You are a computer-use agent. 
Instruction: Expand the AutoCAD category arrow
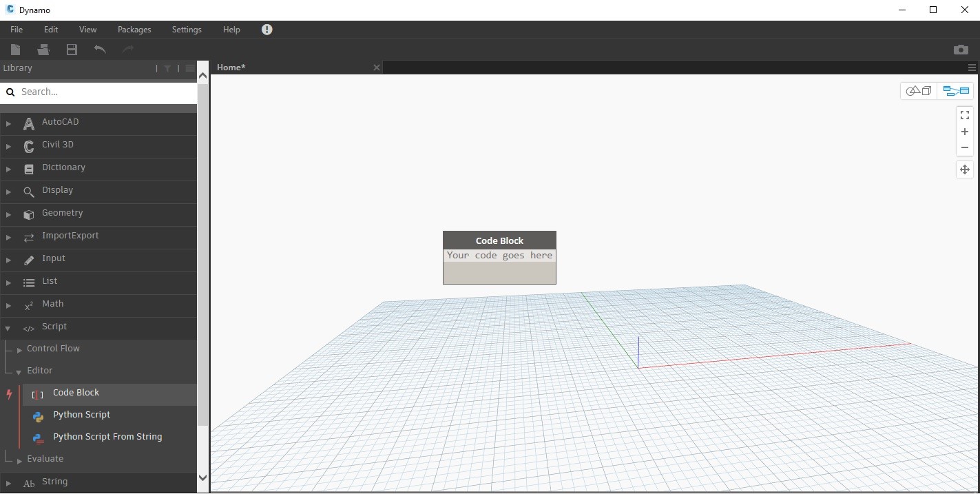point(8,124)
